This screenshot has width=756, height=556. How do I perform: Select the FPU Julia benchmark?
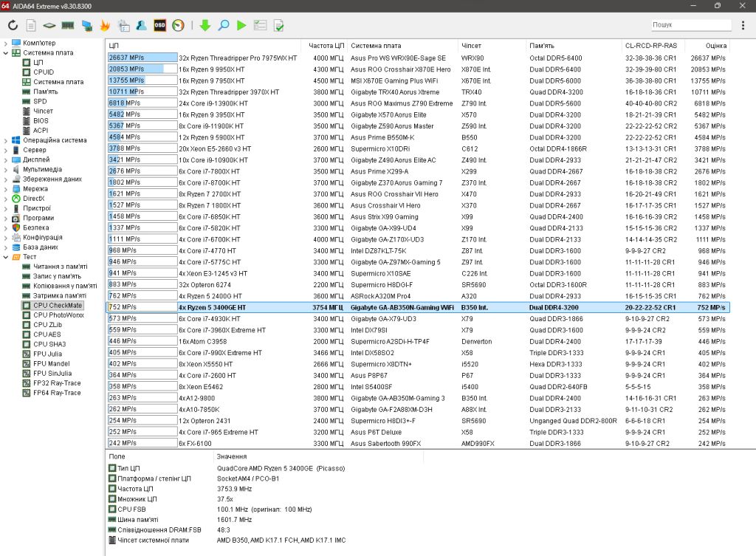(x=47, y=354)
